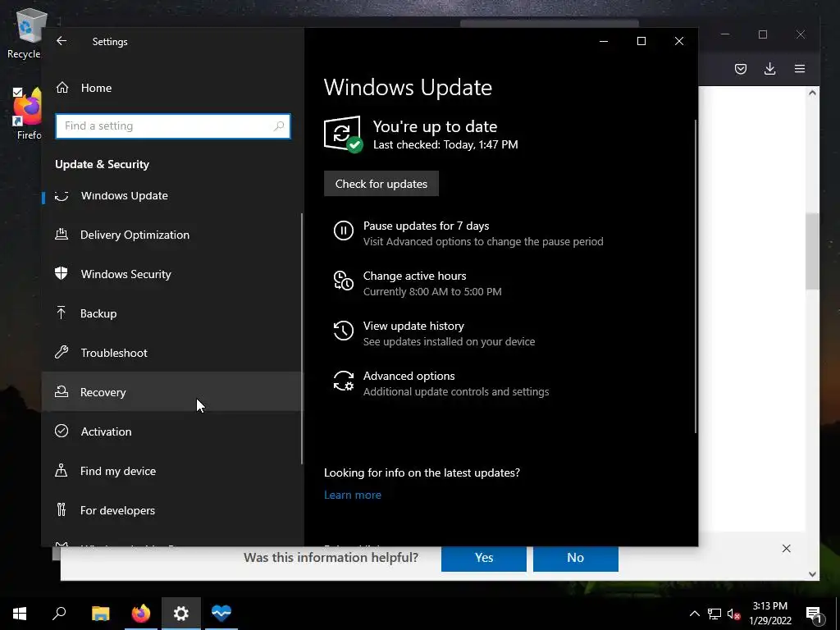Click the Troubleshoot wrench icon

click(61, 352)
